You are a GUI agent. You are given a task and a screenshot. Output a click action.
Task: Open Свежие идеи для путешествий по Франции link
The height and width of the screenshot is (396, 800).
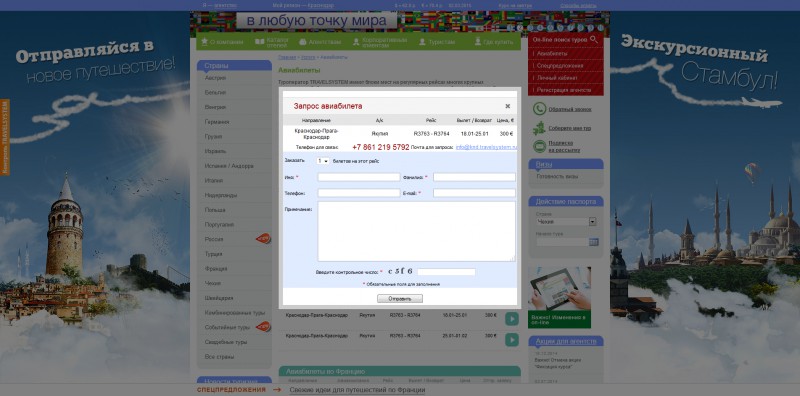coord(357,390)
